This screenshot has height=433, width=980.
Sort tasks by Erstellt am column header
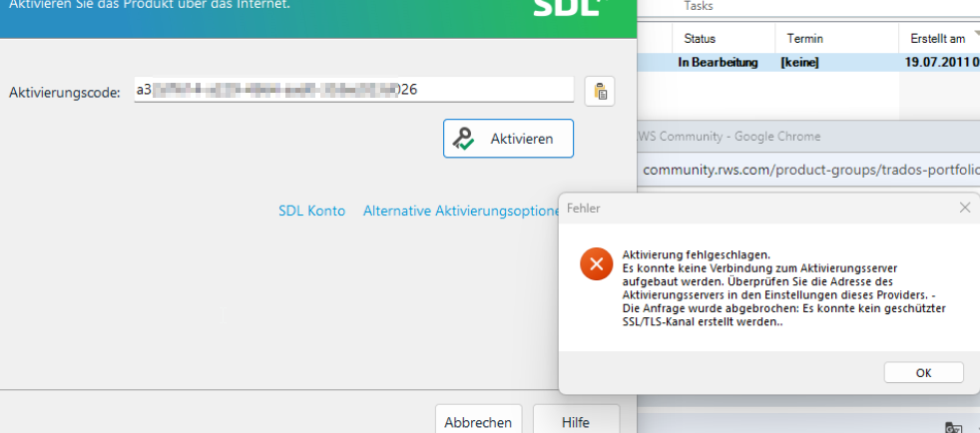939,39
